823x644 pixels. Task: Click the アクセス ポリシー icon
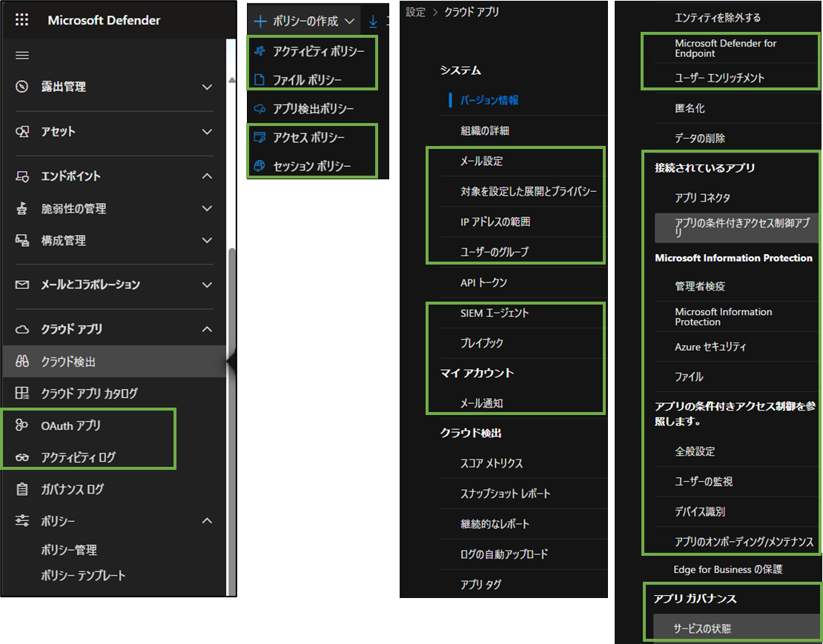[260, 137]
